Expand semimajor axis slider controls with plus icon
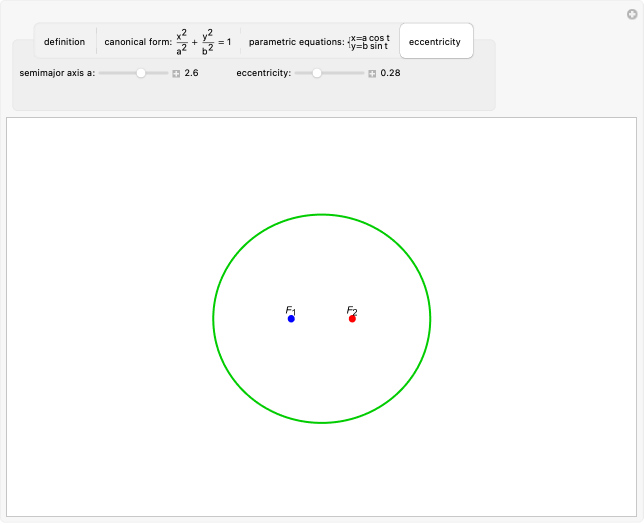The width and height of the screenshot is (644, 524). click(176, 74)
